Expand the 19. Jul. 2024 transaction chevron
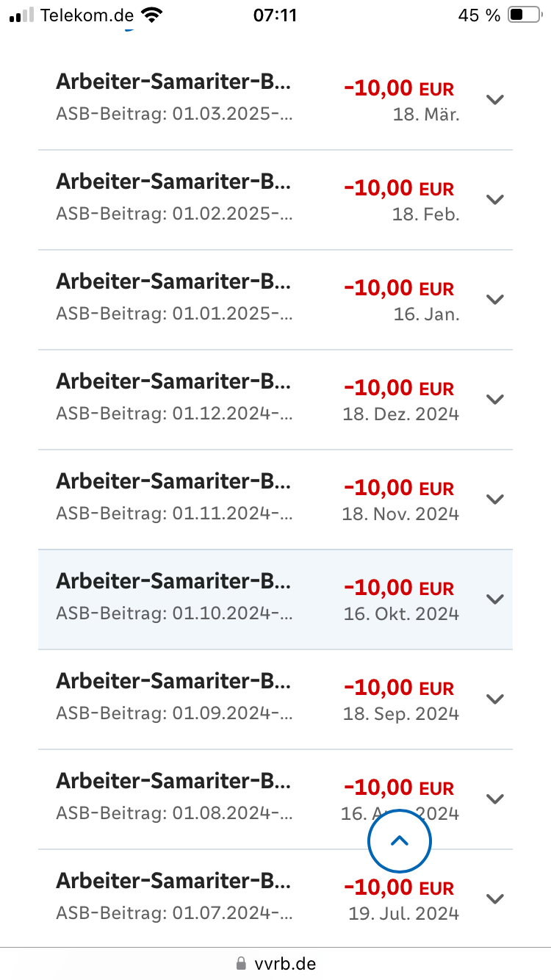Screen dimensions: 551x980 click(496, 899)
